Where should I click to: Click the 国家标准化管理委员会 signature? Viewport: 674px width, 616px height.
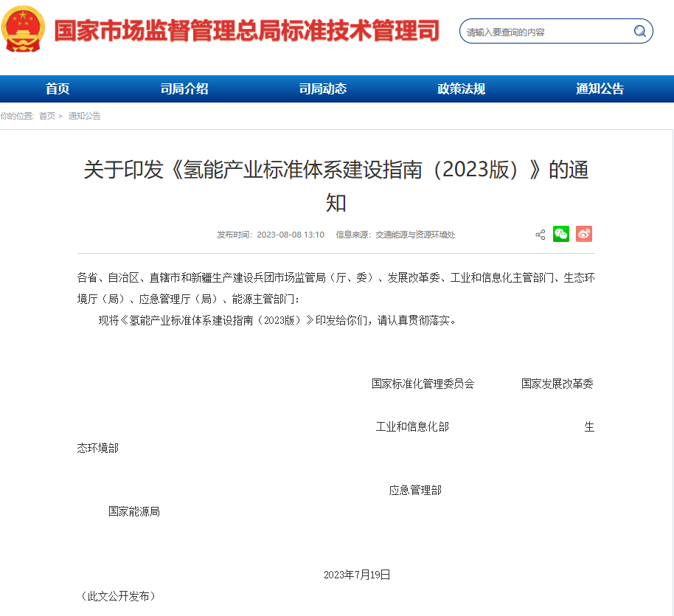click(423, 384)
